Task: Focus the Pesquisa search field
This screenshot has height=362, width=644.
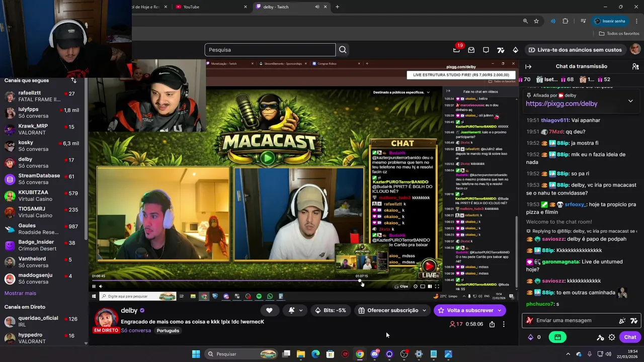Action: pos(270,50)
